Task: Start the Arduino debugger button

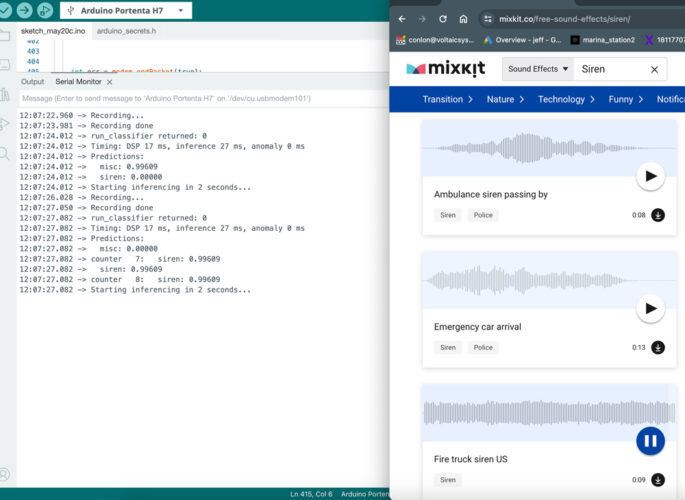Action: [46, 10]
